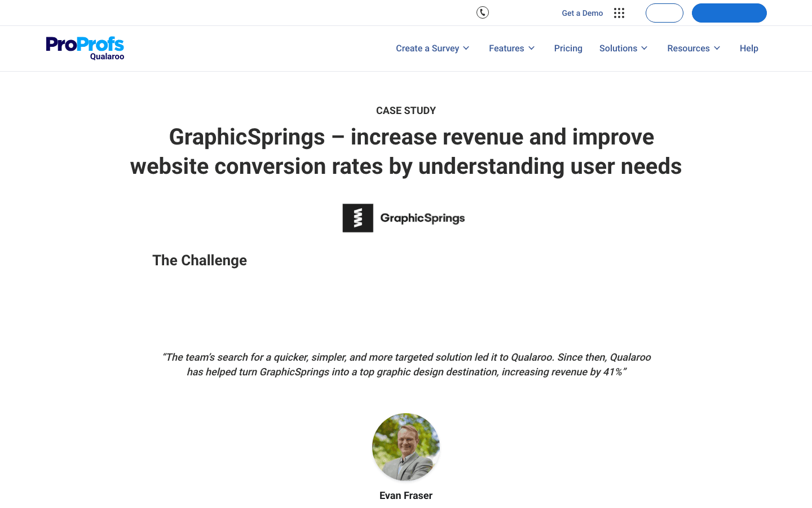Click the CASE STUDY label

click(x=406, y=111)
